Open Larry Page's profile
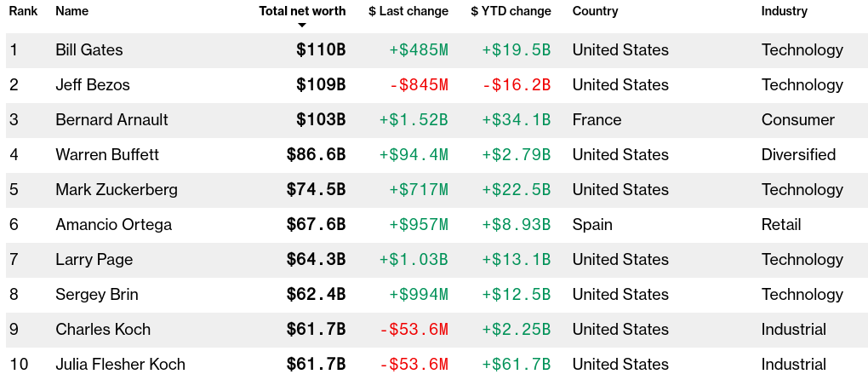The width and height of the screenshot is (868, 380). 94,260
